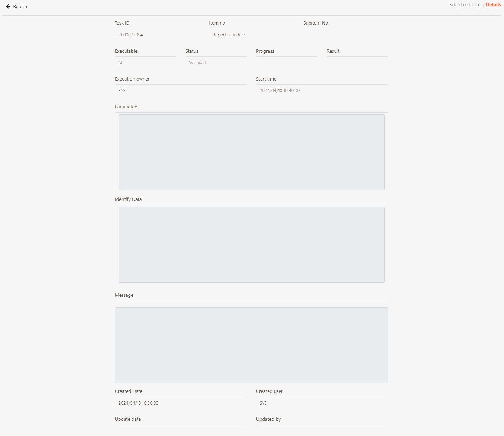Click the Return back arrow icon
The height and width of the screenshot is (436, 504).
tap(8, 7)
